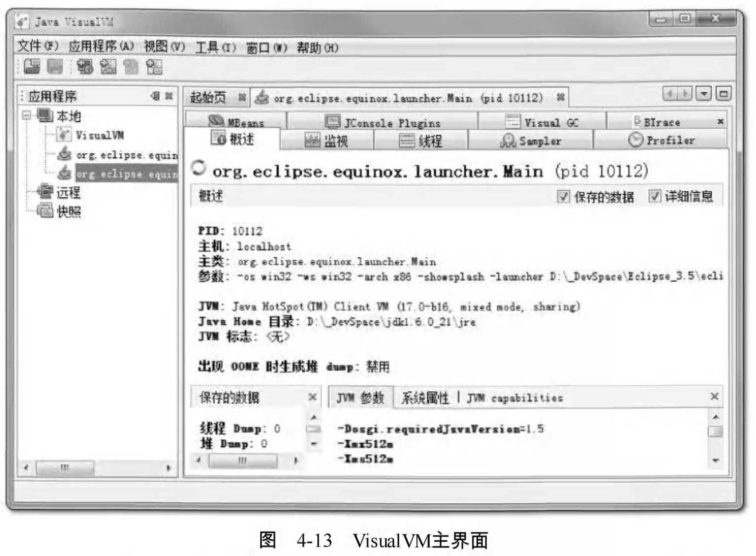756x556 pixels.
Task: Switch to the 线程 threads tab
Action: click(x=420, y=141)
